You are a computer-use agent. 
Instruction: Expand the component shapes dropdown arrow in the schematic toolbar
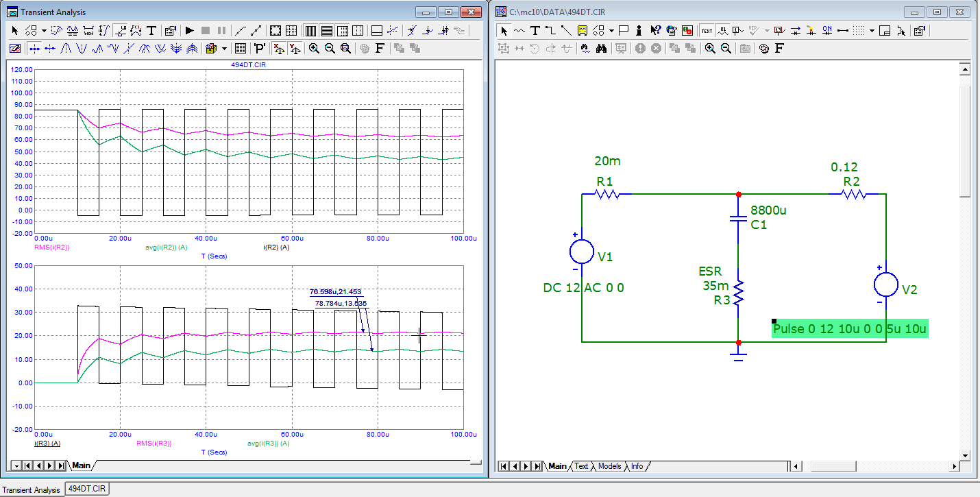pyautogui.click(x=611, y=31)
